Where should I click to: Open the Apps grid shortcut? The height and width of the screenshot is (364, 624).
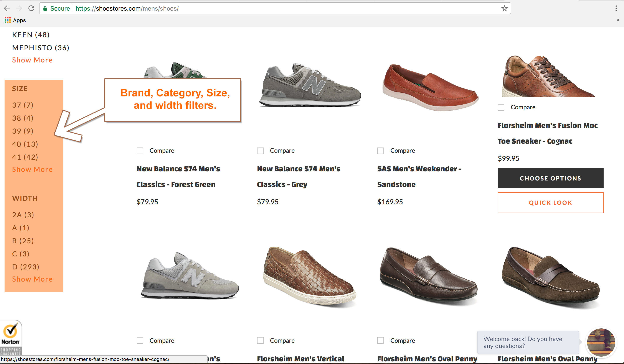click(15, 20)
